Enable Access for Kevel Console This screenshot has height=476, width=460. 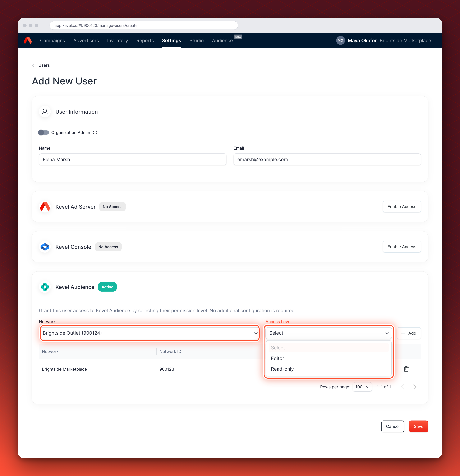tap(402, 247)
